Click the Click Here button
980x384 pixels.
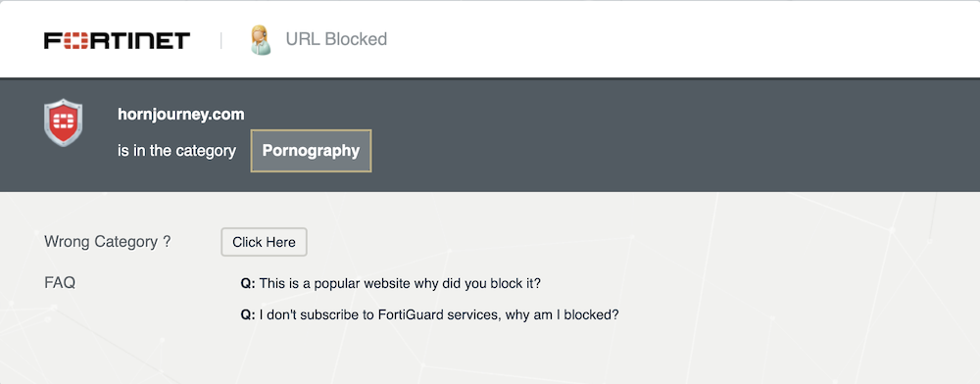(264, 242)
